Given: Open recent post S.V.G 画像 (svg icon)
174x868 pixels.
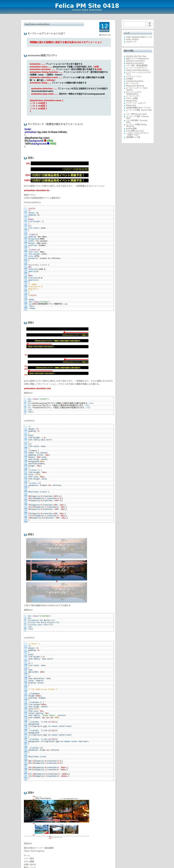Looking at the screenshot, I should coord(135,131).
